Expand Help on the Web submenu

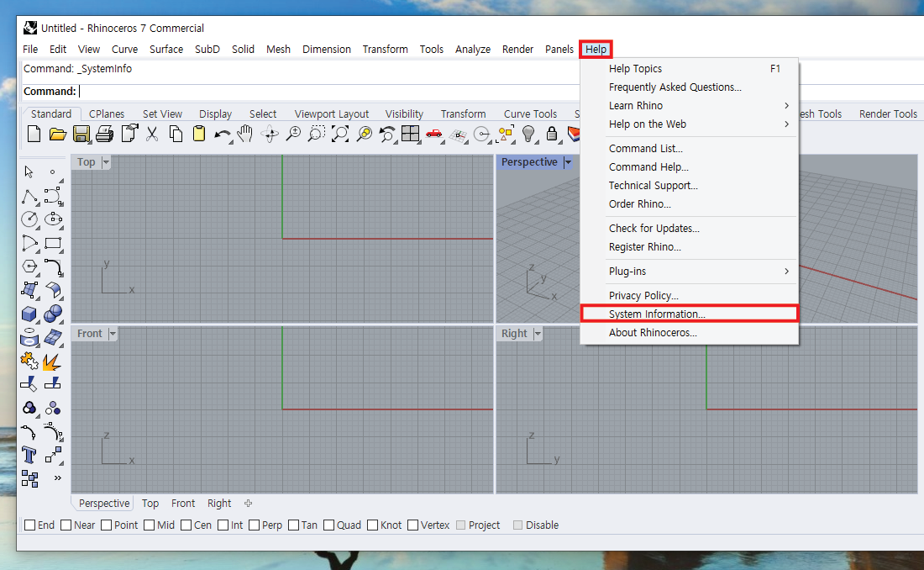690,124
